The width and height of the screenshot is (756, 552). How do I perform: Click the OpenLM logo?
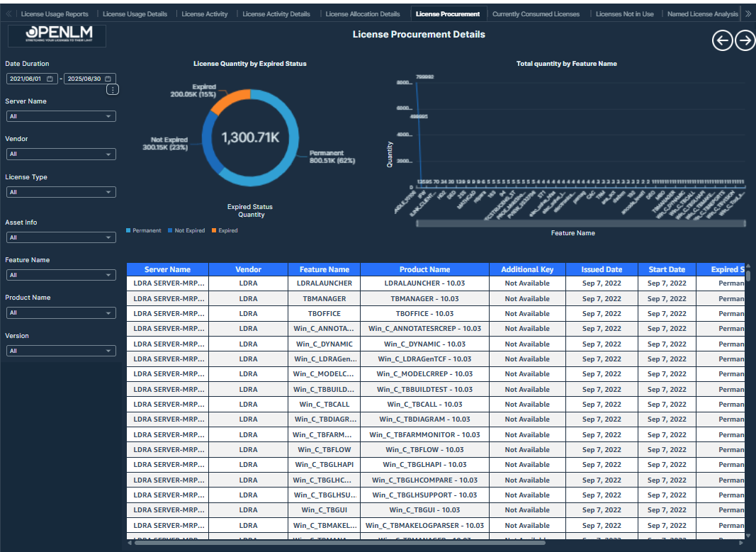57,35
